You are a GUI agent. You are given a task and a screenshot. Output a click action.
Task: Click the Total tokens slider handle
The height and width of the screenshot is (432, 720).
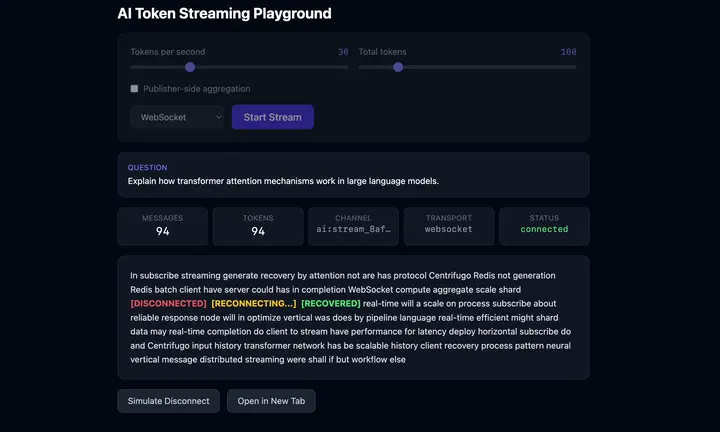[x=398, y=67]
